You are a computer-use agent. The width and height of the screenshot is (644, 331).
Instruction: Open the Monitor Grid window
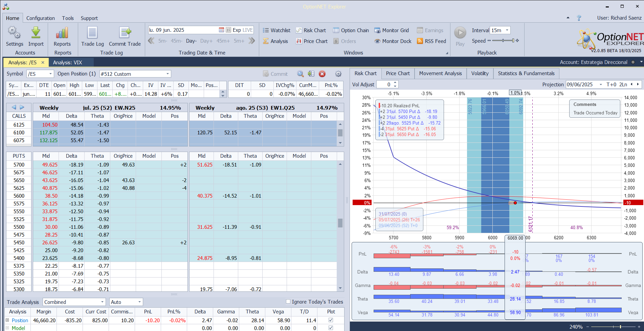tap(391, 30)
